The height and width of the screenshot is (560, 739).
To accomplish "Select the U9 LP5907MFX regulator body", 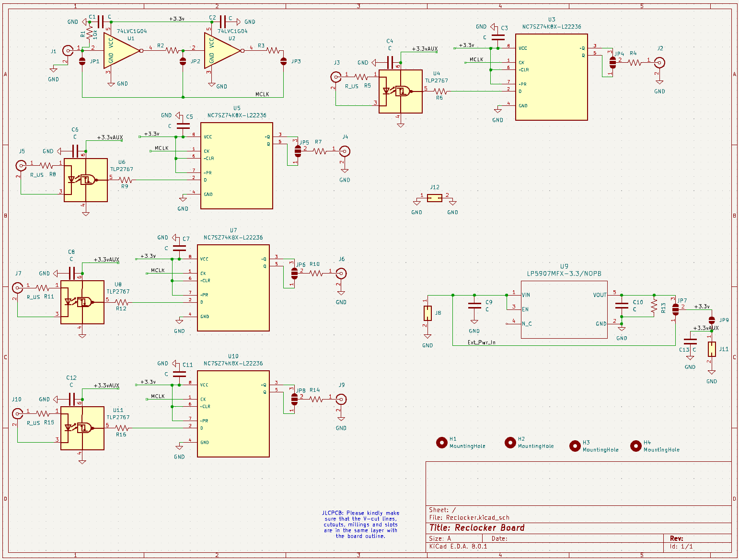I will (564, 309).
